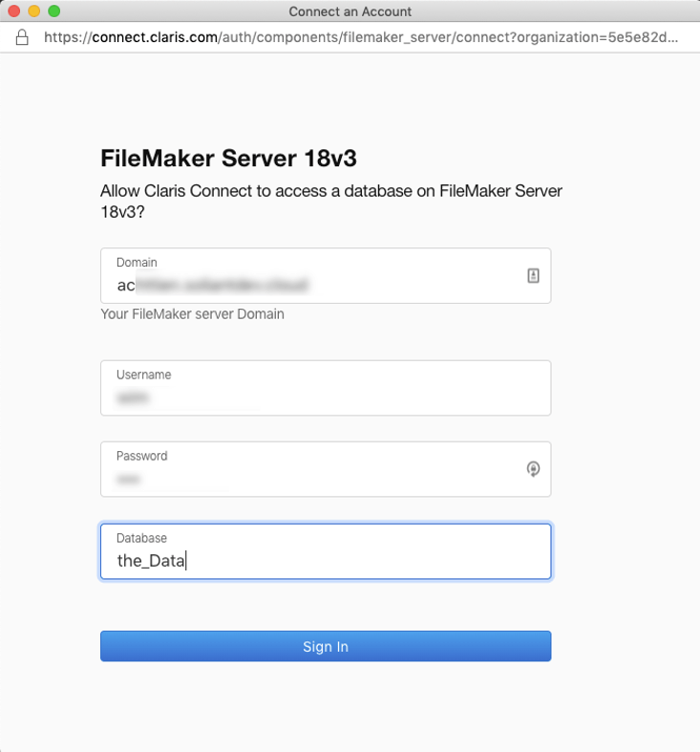Click the Sign In button
Viewport: 700px width, 752px height.
coord(326,646)
